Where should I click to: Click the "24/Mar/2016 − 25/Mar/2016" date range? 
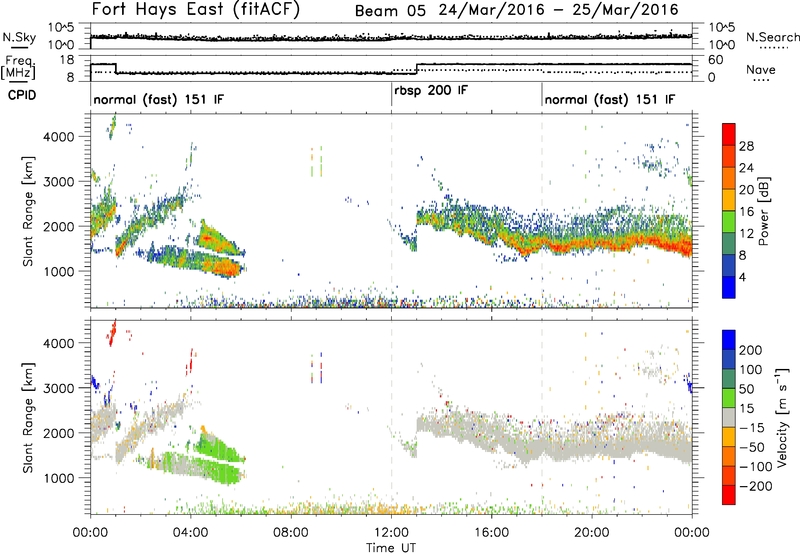click(559, 10)
